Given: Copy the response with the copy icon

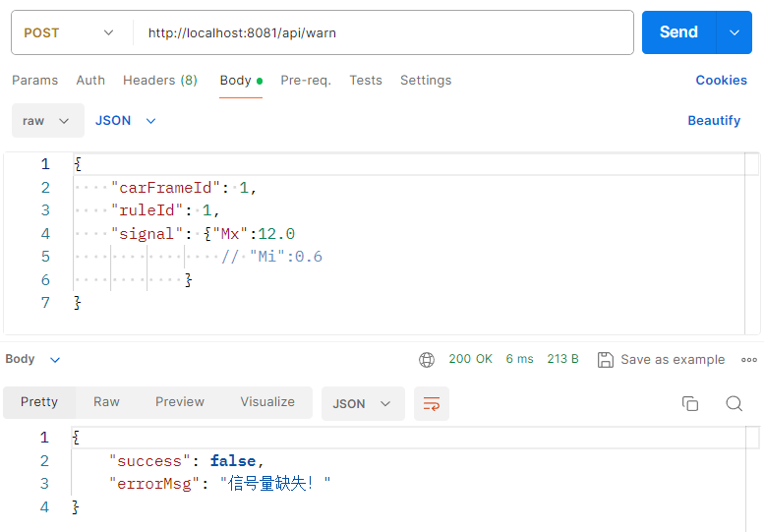Looking at the screenshot, I should pos(690,403).
